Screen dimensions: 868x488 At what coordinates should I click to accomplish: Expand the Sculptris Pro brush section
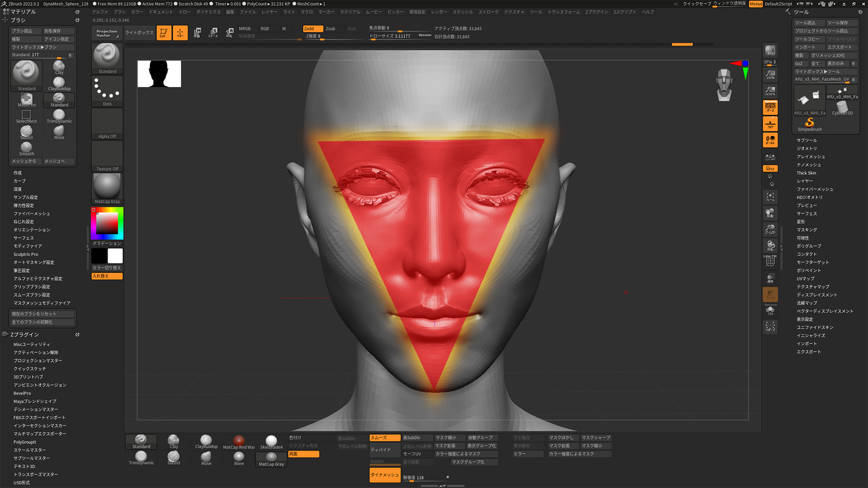tap(26, 254)
